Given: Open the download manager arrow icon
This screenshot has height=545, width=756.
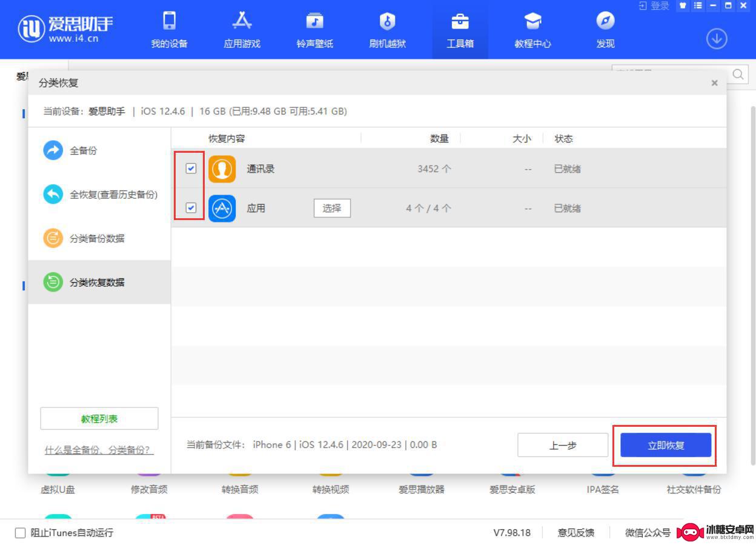Looking at the screenshot, I should tap(717, 39).
